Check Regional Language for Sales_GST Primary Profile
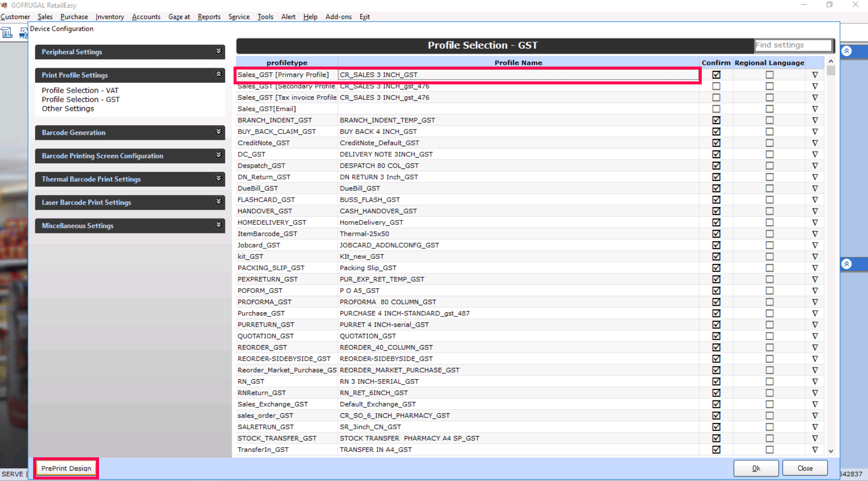868x481 pixels. (769, 75)
